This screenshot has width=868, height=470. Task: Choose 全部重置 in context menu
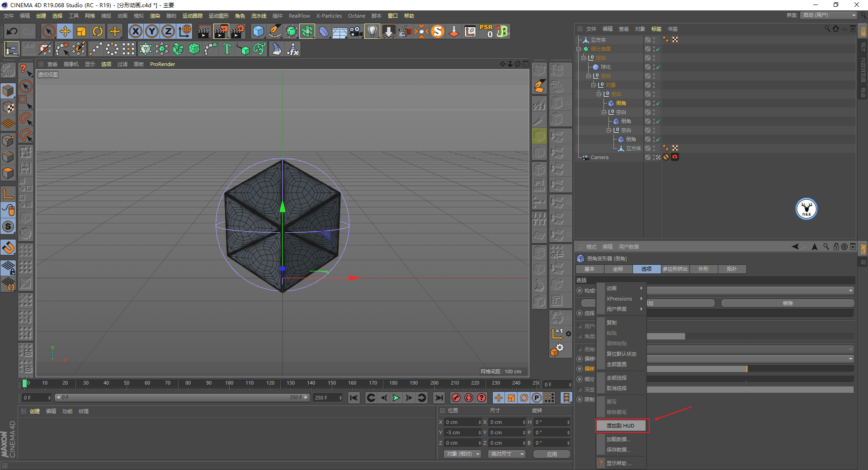[x=621, y=364]
